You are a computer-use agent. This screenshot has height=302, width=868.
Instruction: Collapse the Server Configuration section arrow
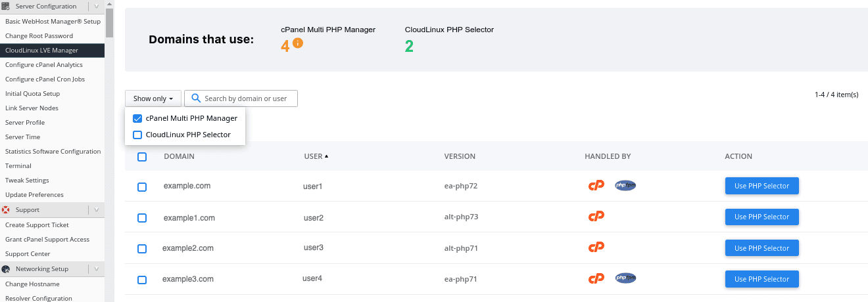coord(97,6)
